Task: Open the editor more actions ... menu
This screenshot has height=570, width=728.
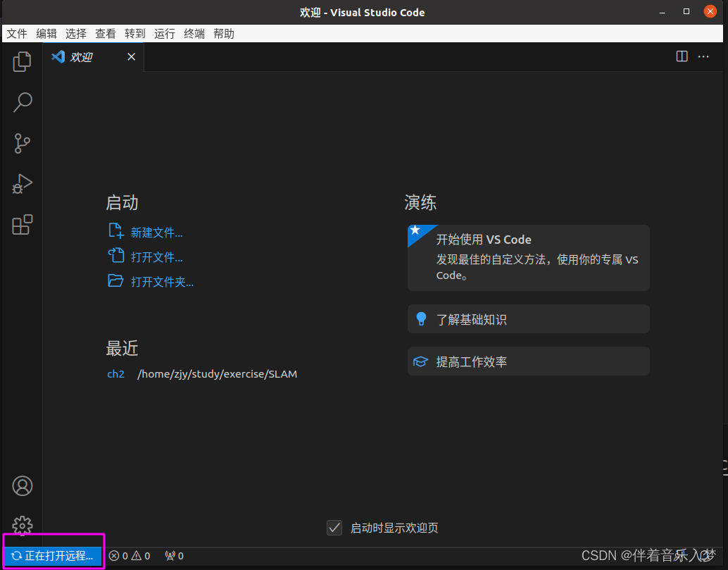Action: click(x=703, y=56)
